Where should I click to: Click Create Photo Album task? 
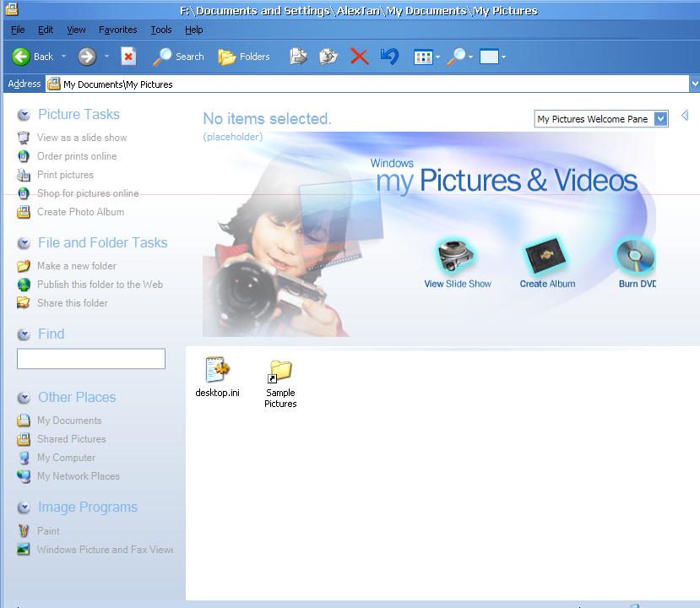[x=80, y=212]
